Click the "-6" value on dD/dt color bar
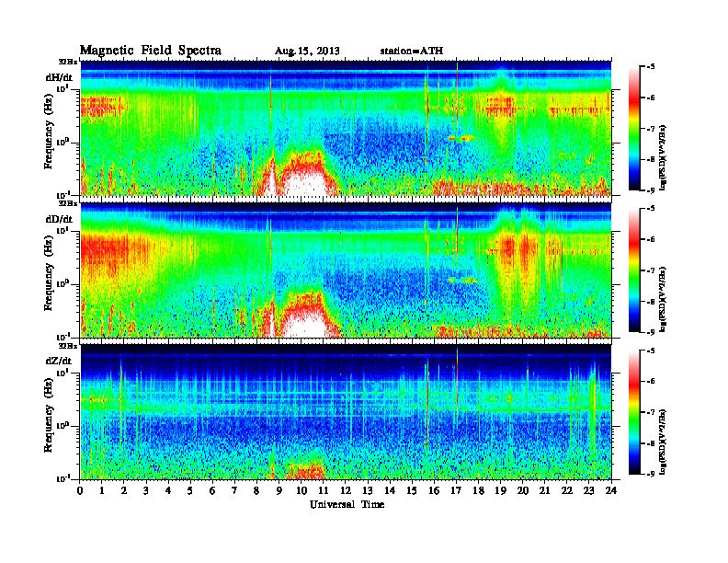The width and height of the screenshot is (728, 563). 651,239
